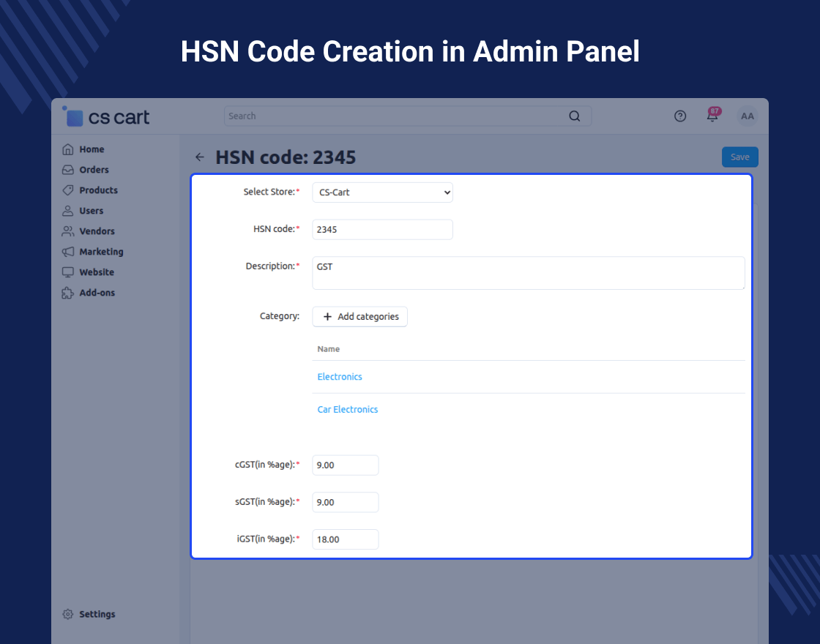
Task: Open the Car Electronics category link
Action: tap(347, 410)
